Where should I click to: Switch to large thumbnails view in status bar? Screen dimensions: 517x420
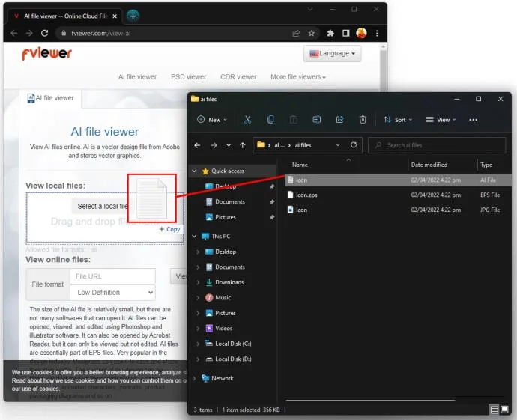click(x=504, y=410)
